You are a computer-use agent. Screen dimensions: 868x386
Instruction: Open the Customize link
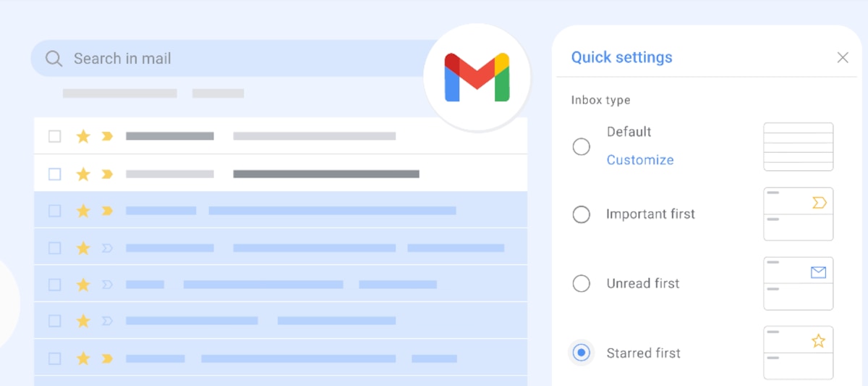click(x=640, y=160)
